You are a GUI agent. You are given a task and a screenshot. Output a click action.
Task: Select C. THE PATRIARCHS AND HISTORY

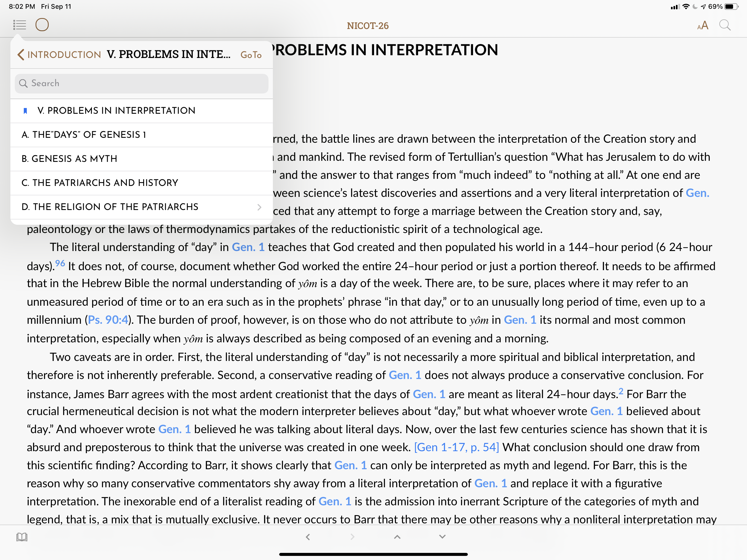(x=100, y=183)
